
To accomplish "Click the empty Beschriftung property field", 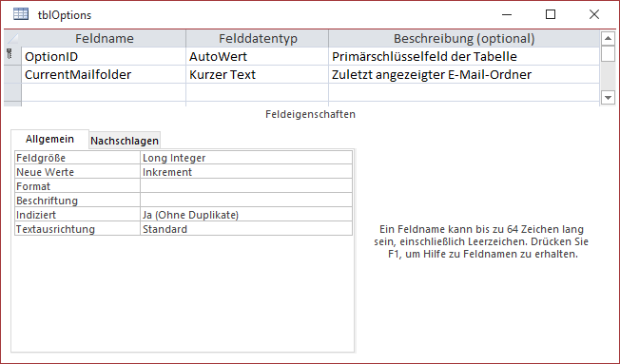I will (246, 201).
